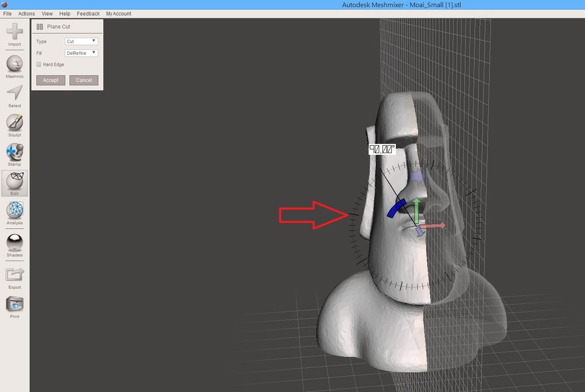Click the red horizontal translation arrow
The width and height of the screenshot is (585, 392).
coord(433,226)
